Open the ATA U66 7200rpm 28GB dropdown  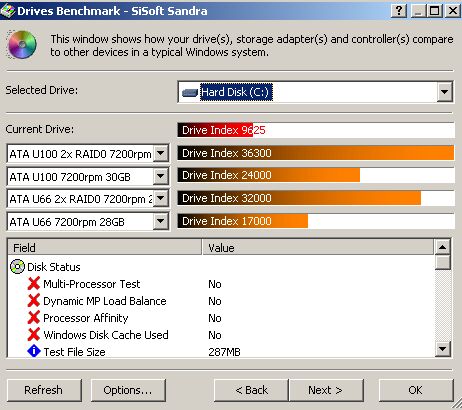coord(161,221)
